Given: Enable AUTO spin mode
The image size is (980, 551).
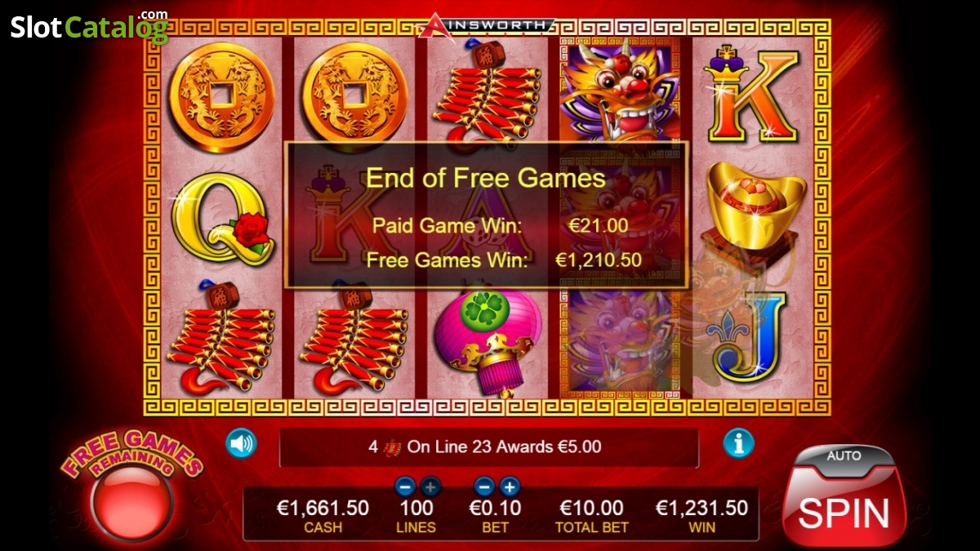Looking at the screenshot, I should (844, 457).
